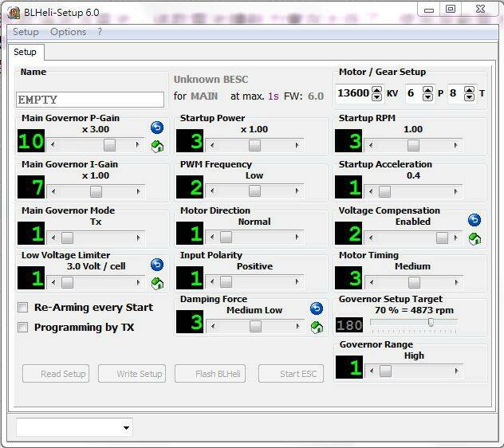Viewport: 504px width, 448px height.
Task: Click the Read Setup button
Action: pos(56,373)
